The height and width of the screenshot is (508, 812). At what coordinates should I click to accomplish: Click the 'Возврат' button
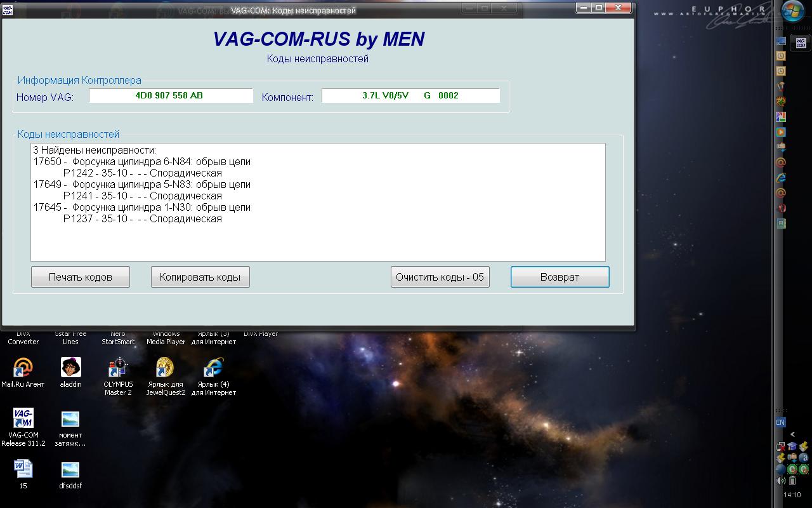click(560, 277)
